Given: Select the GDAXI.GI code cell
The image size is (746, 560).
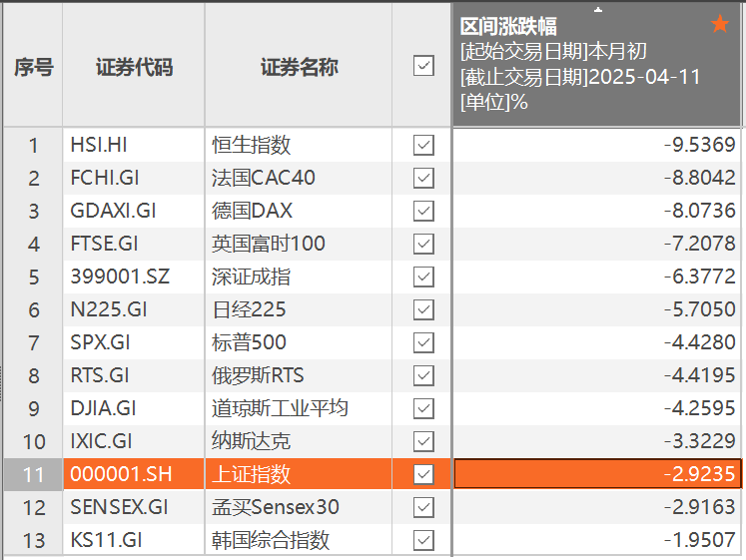Looking at the screenshot, I should pyautogui.click(x=134, y=211).
